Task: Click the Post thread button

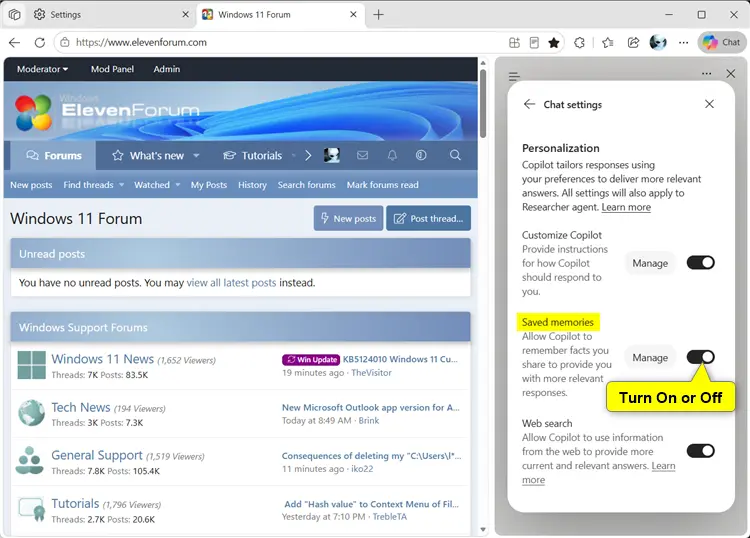Action: [428, 219]
